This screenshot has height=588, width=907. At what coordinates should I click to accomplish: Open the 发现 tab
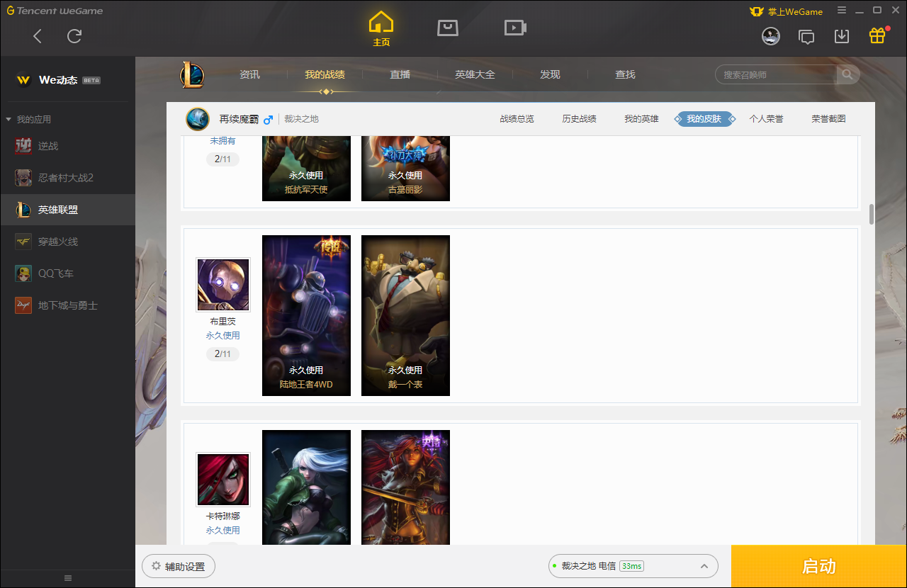tap(550, 74)
